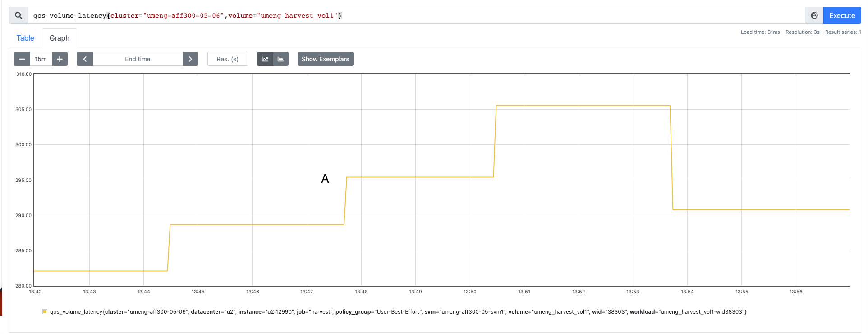Screen dimensions: 868x334
Task: Click the 290.00 y-axis label
Action: pos(23,215)
